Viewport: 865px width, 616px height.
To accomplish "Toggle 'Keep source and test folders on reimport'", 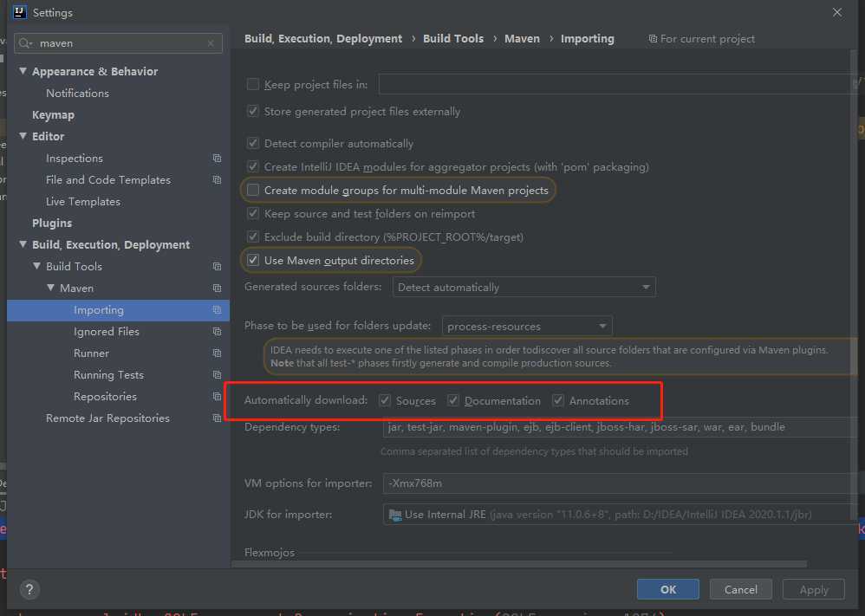I will point(253,213).
